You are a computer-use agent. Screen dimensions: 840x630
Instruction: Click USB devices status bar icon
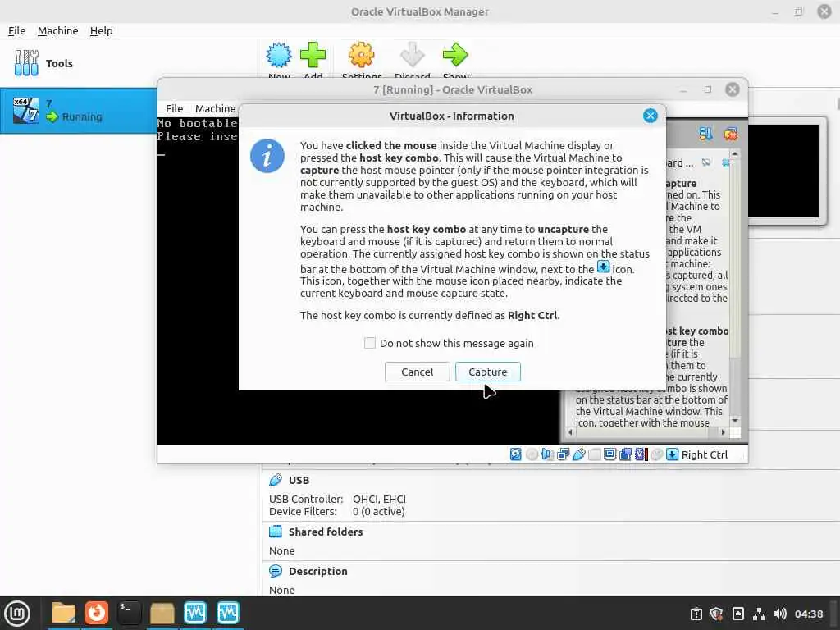coord(578,454)
